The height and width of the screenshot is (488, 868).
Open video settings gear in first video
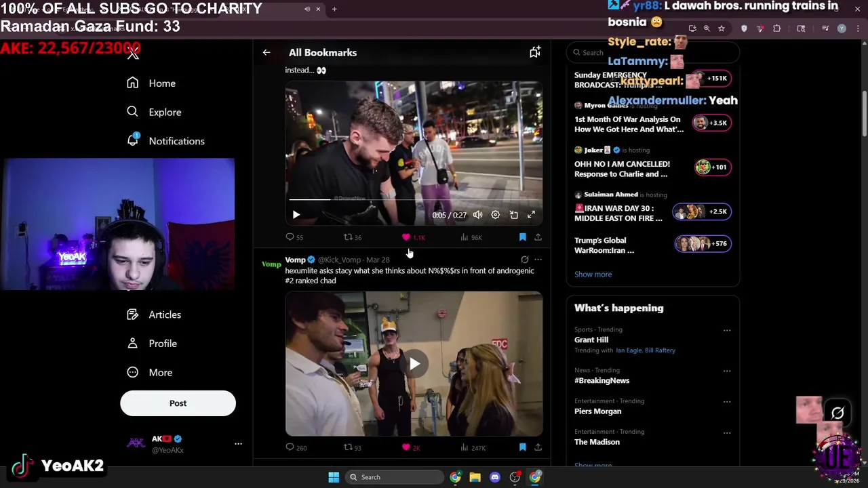pos(496,215)
